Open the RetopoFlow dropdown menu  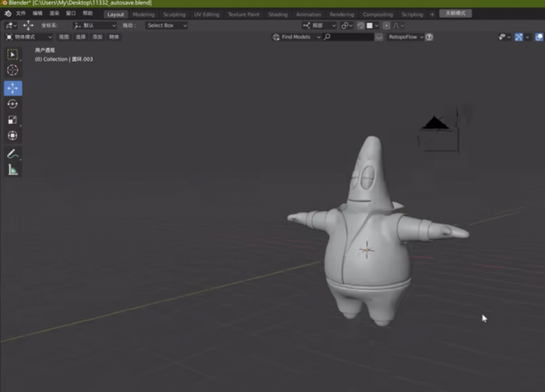pos(406,37)
